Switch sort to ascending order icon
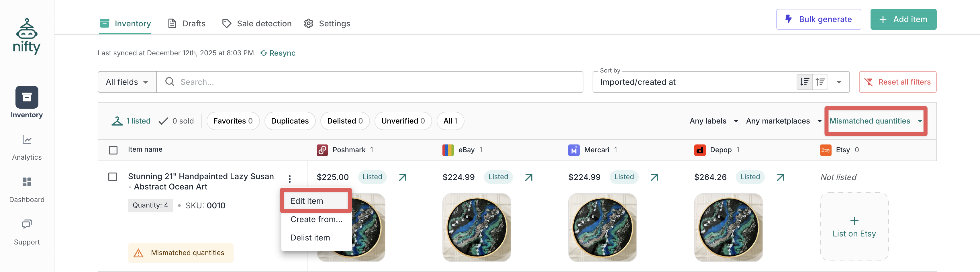980x272 pixels. pos(820,82)
